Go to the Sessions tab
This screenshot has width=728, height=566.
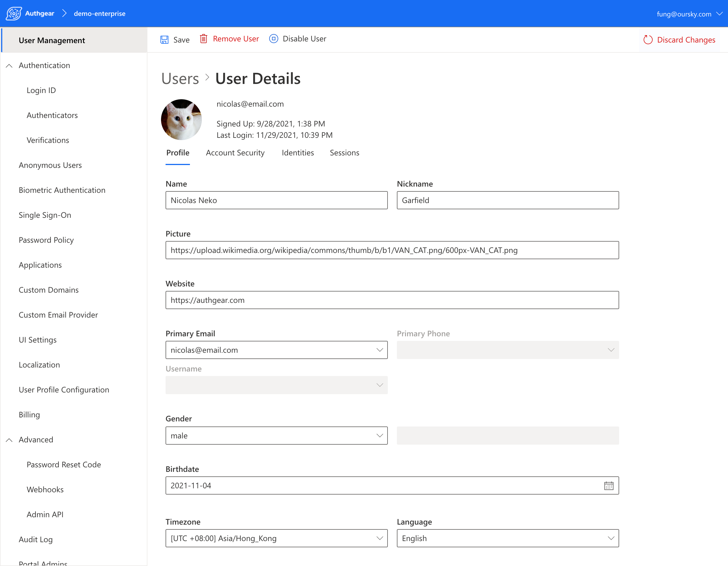coord(344,153)
